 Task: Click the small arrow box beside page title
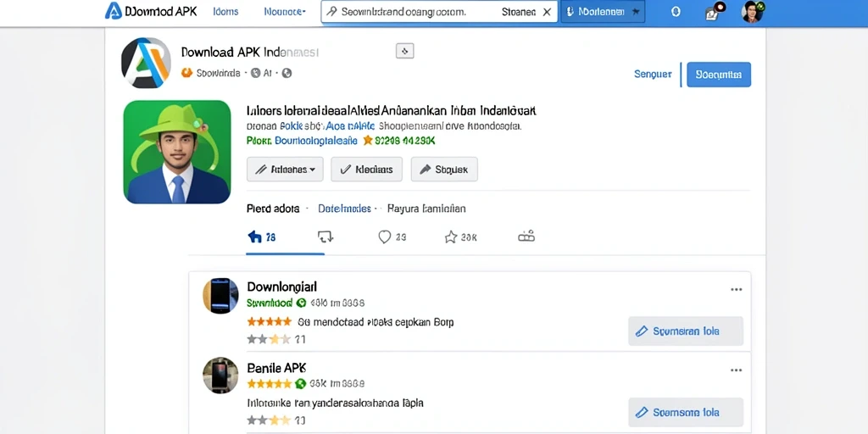(x=404, y=52)
